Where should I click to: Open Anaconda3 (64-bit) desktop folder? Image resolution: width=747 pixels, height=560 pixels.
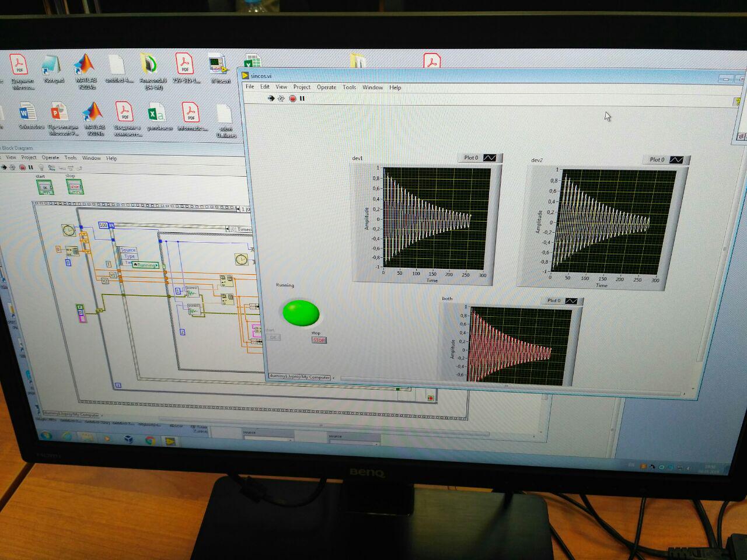point(152,71)
